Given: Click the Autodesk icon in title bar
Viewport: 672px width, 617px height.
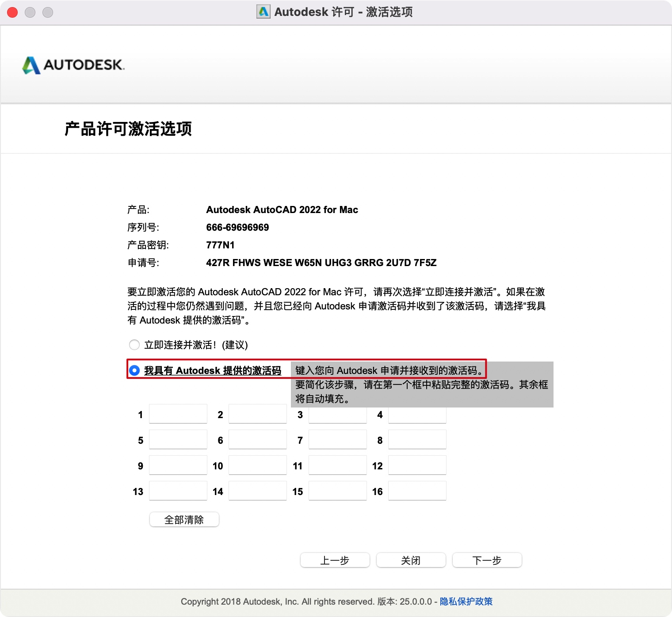Looking at the screenshot, I should pyautogui.click(x=263, y=12).
